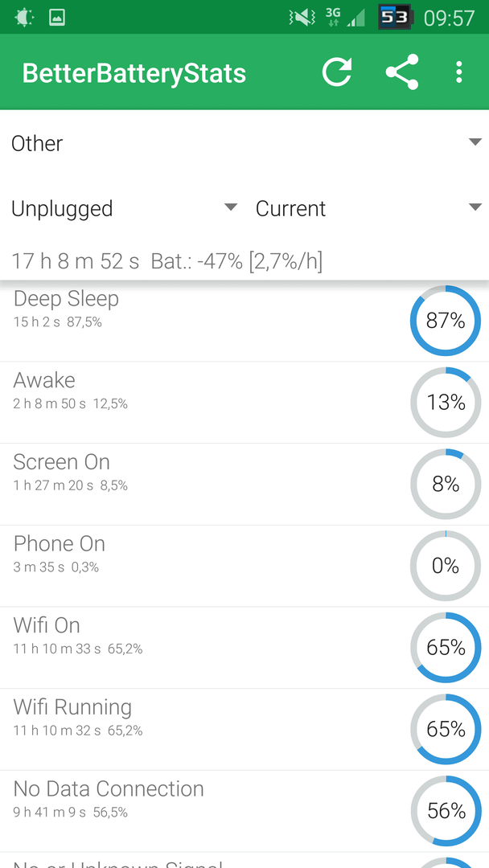Expand the Other stat type dropdown
489x868 pixels.
(x=244, y=143)
